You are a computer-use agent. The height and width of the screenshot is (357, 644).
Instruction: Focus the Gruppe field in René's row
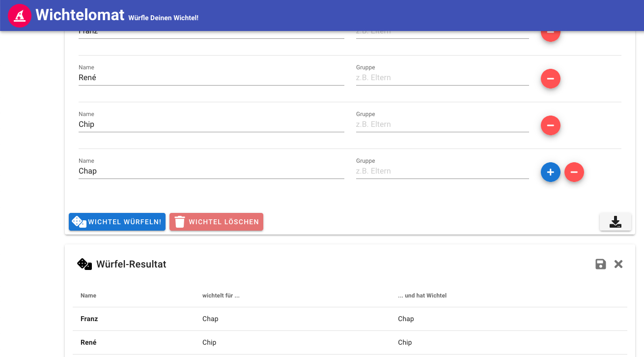tap(443, 78)
